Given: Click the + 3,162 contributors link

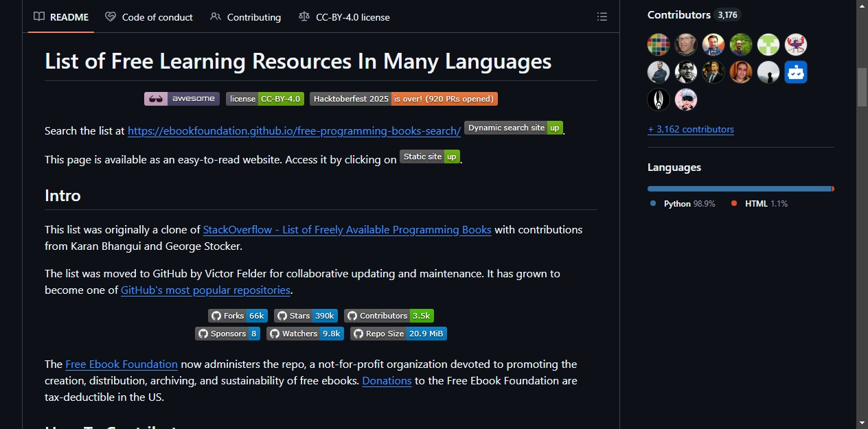Looking at the screenshot, I should 691,129.
